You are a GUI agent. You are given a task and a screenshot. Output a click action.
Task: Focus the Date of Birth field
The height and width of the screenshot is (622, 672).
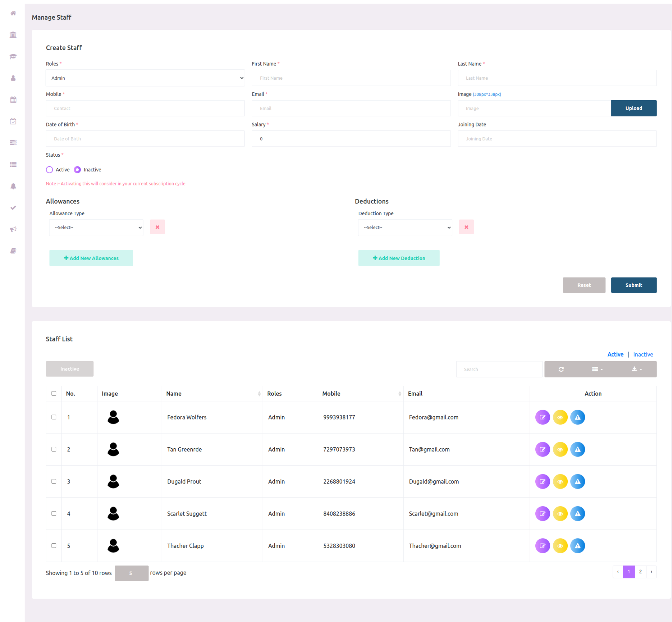point(145,139)
